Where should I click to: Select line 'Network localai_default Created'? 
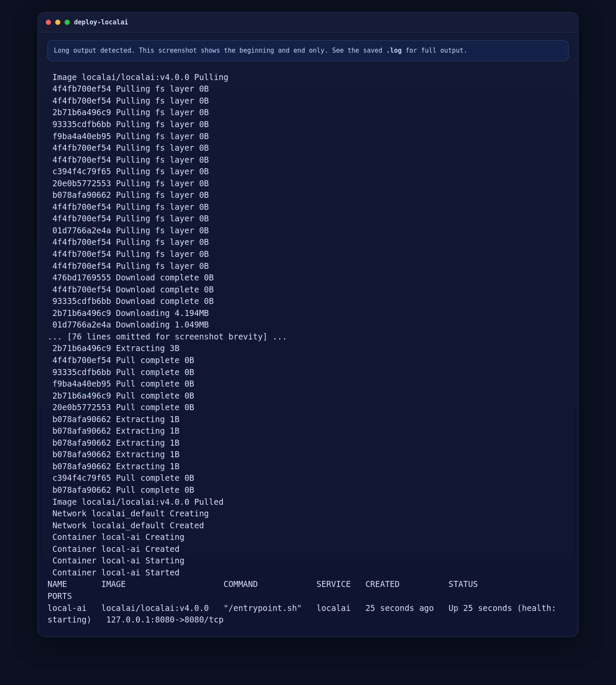coord(128,526)
